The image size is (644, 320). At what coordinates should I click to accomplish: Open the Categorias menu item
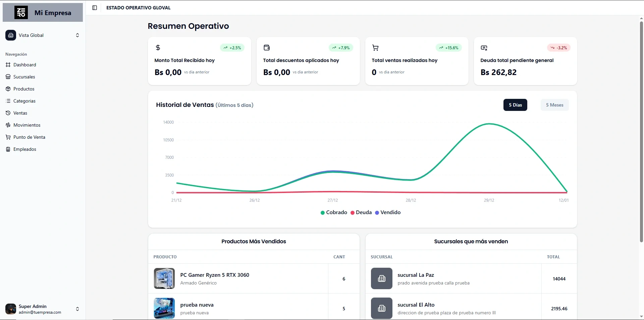(24, 101)
